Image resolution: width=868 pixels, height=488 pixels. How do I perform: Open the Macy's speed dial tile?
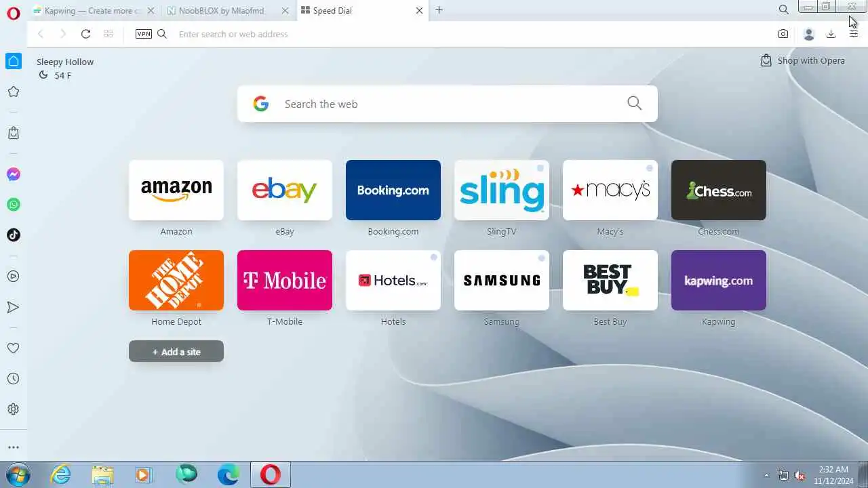point(610,190)
